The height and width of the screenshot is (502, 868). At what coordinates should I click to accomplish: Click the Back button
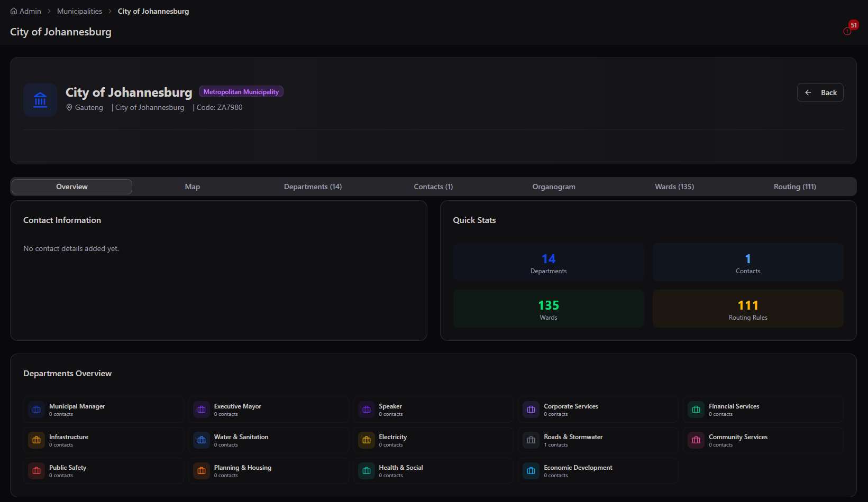click(x=820, y=92)
